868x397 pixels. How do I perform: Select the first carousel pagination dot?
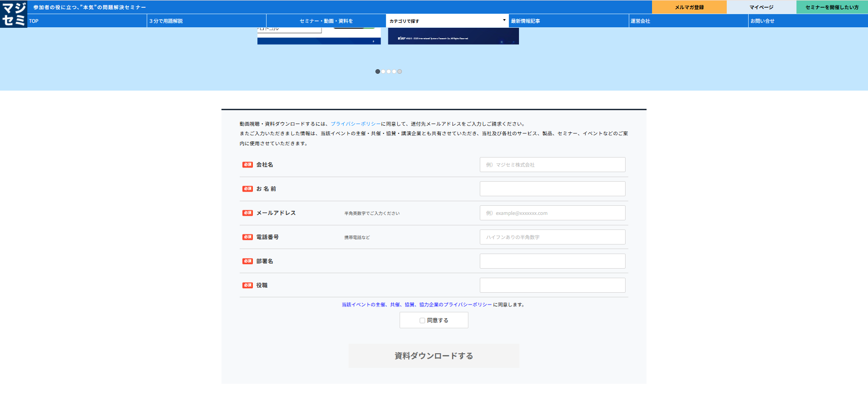[378, 71]
